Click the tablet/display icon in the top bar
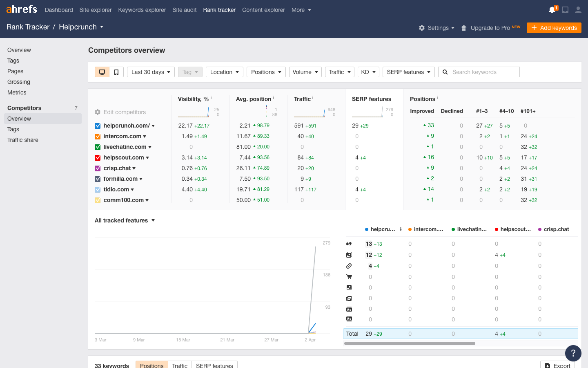 point(565,10)
